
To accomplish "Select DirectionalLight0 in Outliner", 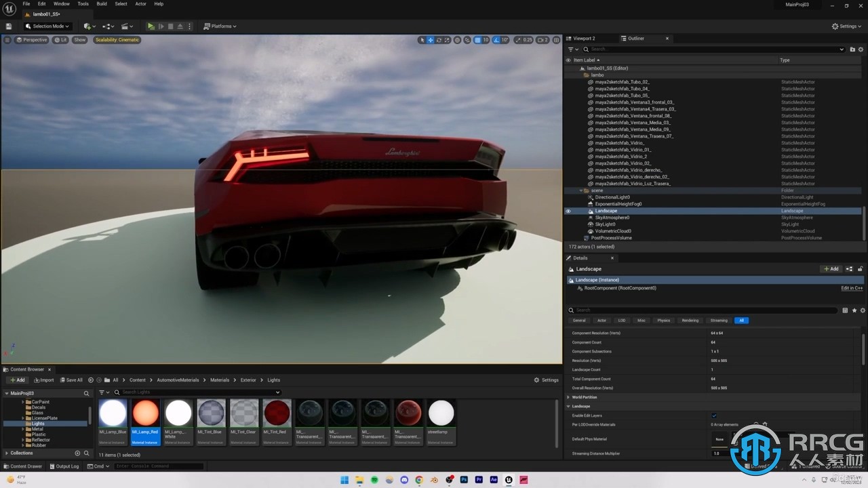I will click(x=612, y=197).
